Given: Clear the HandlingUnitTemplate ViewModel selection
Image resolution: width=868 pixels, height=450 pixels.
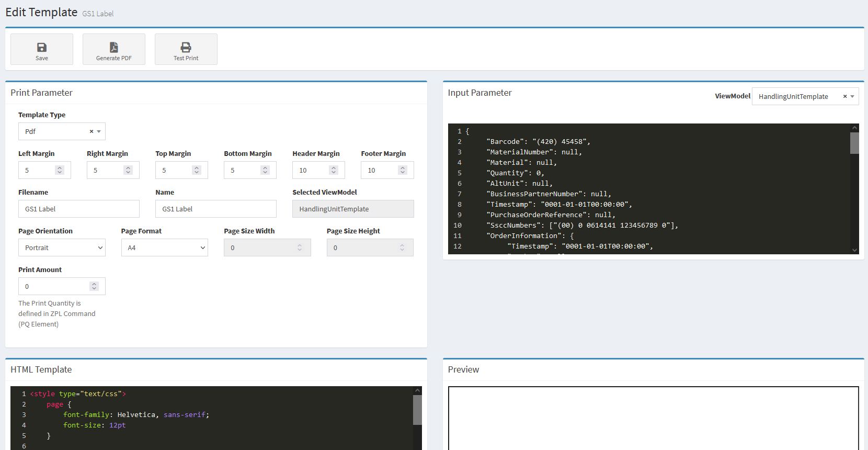Looking at the screenshot, I should 844,96.
